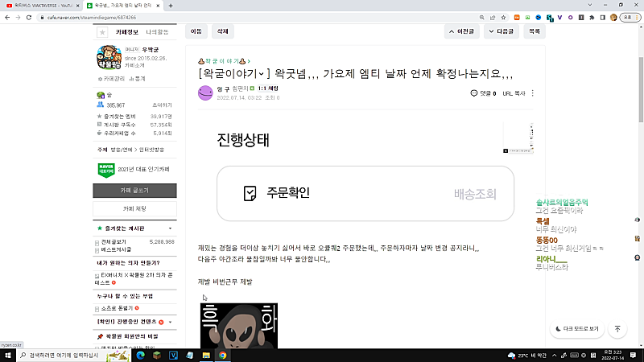644x362 pixels.
Task: Click the 댓글 comment icon
Action: click(x=474, y=93)
